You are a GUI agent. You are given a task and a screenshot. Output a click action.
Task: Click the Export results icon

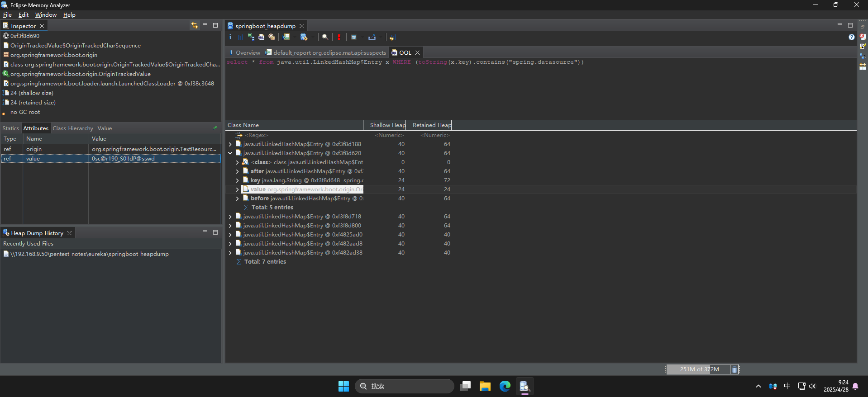tap(372, 37)
